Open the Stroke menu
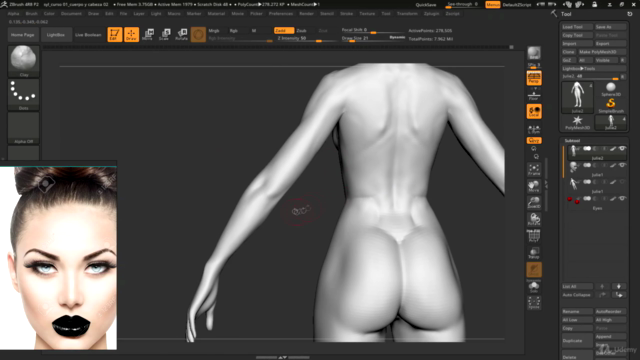The image size is (640, 360). [x=346, y=13]
